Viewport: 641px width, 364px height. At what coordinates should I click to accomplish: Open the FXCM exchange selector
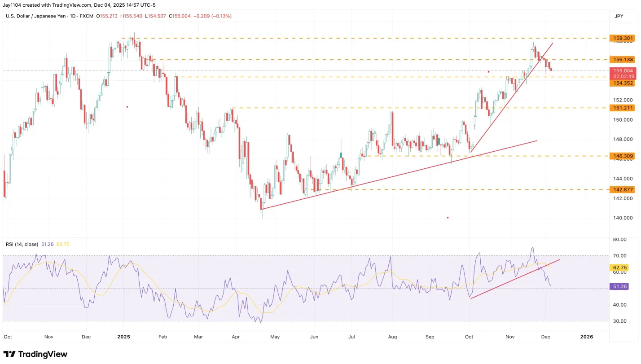(87, 16)
